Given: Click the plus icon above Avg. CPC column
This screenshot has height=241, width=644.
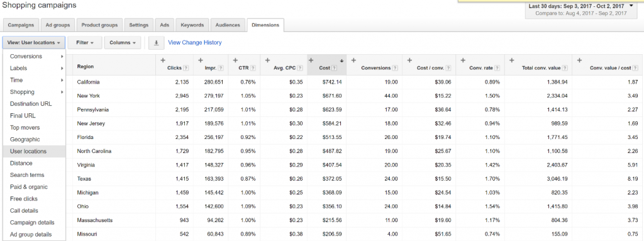Looking at the screenshot, I should coord(268,60).
